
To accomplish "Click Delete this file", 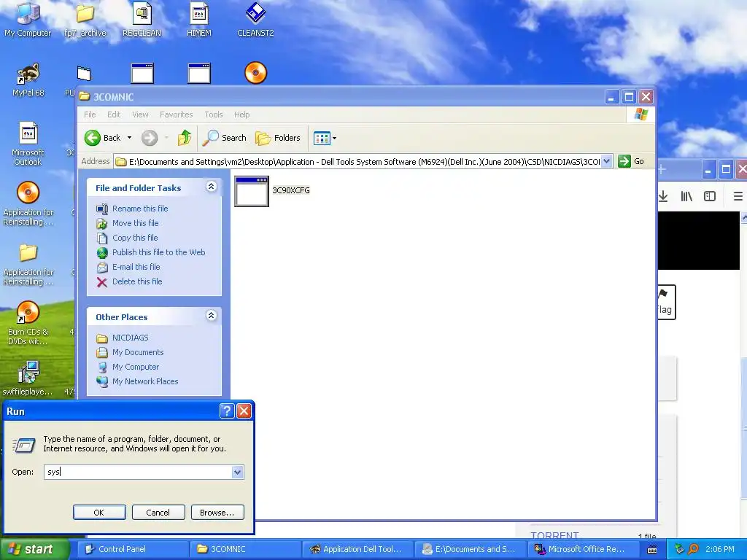I will tap(137, 282).
